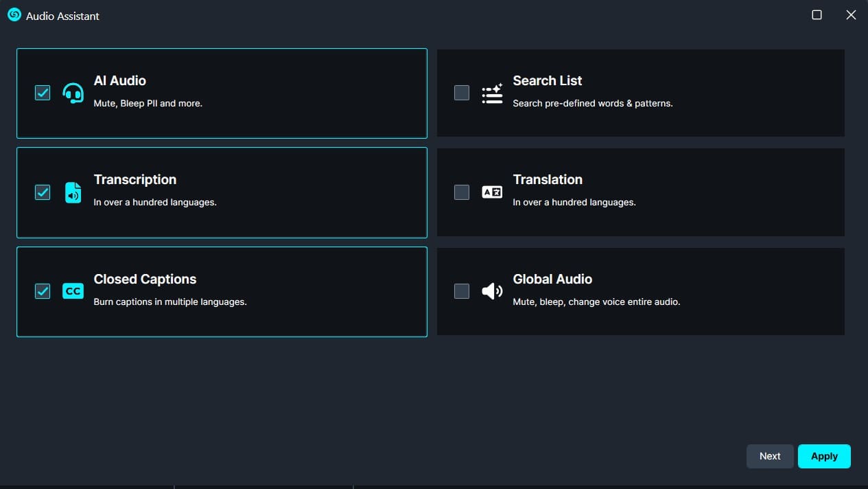
Task: Tick the Translation checkbox
Action: tap(462, 192)
